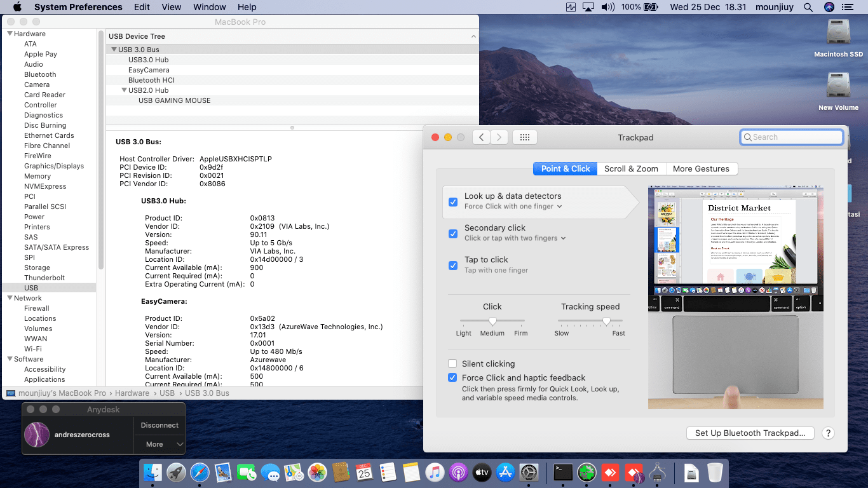The image size is (868, 488).
Task: Collapse the Network section in sidebar
Action: 10,298
